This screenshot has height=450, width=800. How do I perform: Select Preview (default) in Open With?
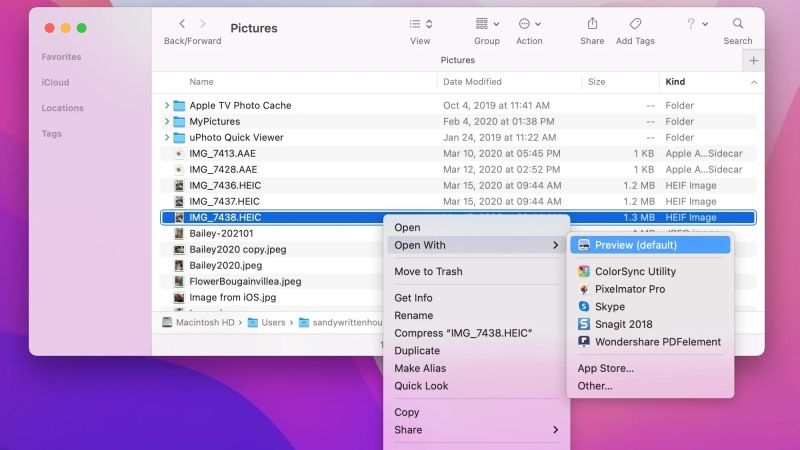pos(650,245)
